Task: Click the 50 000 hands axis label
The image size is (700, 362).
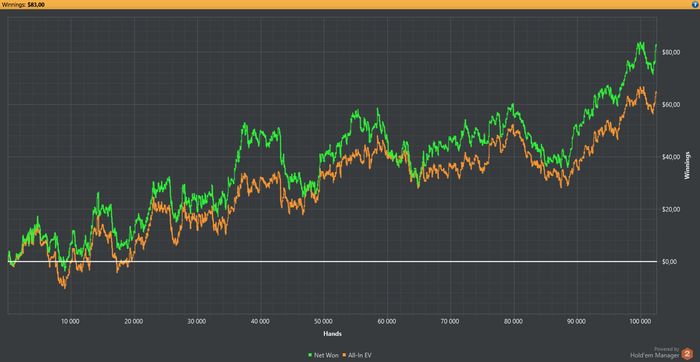Action: click(324, 321)
